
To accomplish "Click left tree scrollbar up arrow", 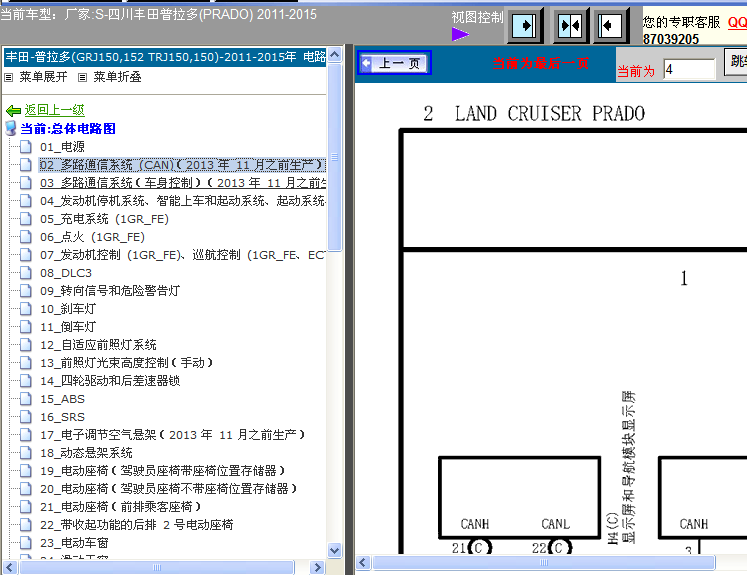I will (x=335, y=55).
